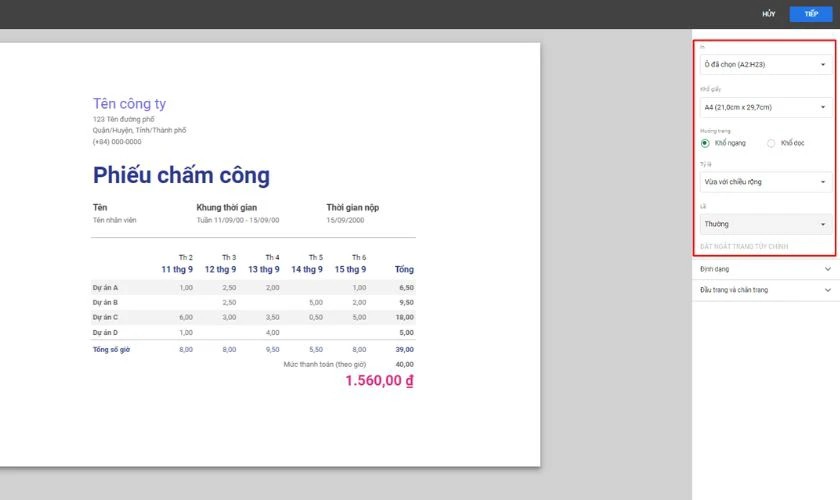
Task: Expand the 'Định dạng' section
Action: (766, 269)
